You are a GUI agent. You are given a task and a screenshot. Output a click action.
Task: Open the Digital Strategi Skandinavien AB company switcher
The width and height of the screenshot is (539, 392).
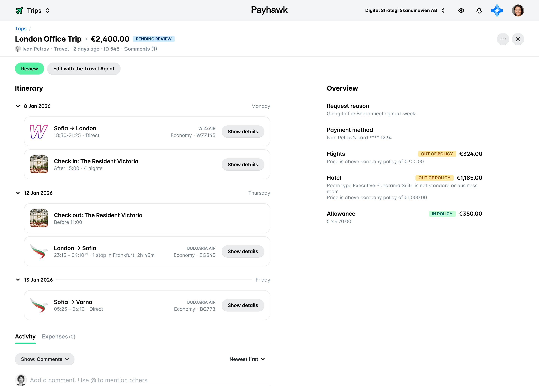pyautogui.click(x=405, y=10)
